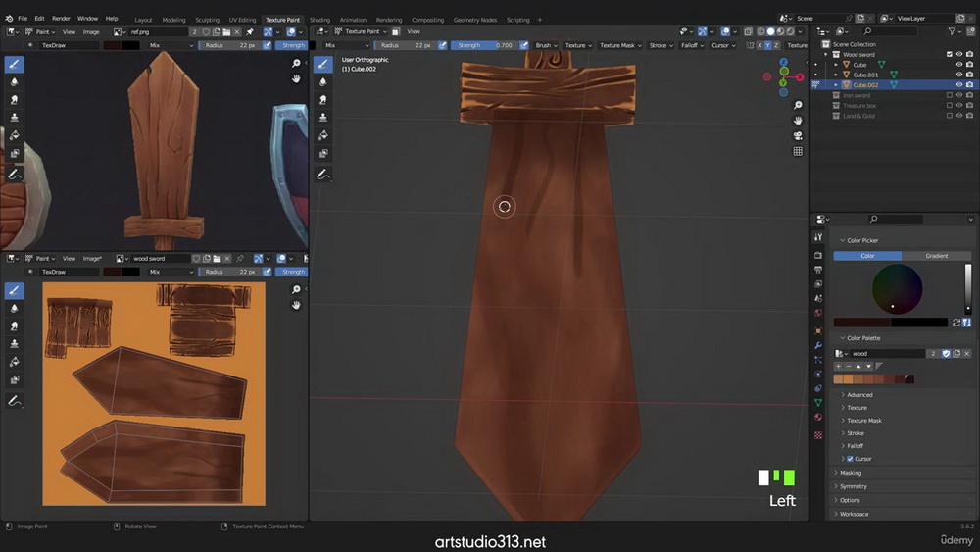This screenshot has height=552, width=980.
Task: Unlink the wood palette with X button
Action: pos(967,354)
